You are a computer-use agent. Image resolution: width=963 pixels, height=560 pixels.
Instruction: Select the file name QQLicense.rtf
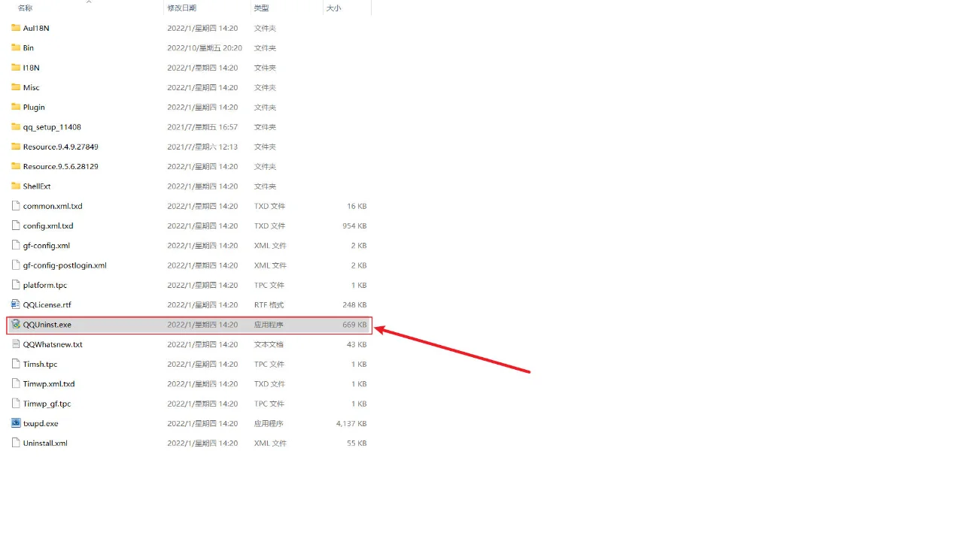tap(47, 304)
